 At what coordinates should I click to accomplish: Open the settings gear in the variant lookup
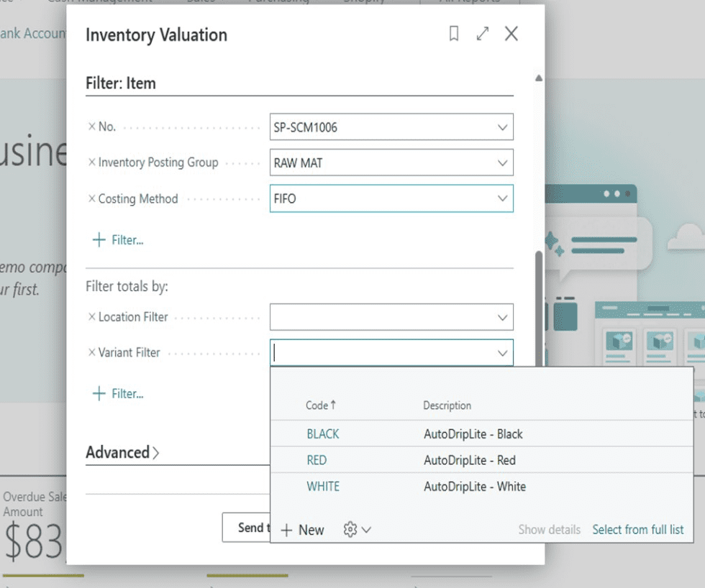tap(350, 530)
